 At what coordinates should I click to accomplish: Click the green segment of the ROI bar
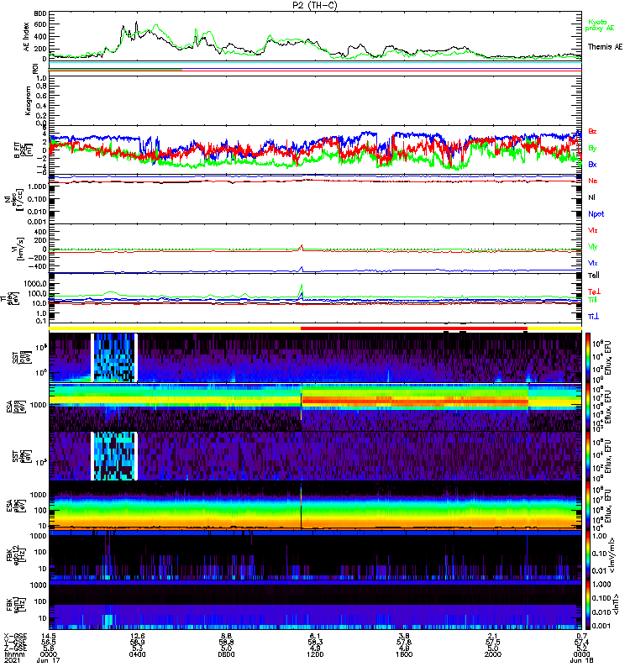(116, 70)
